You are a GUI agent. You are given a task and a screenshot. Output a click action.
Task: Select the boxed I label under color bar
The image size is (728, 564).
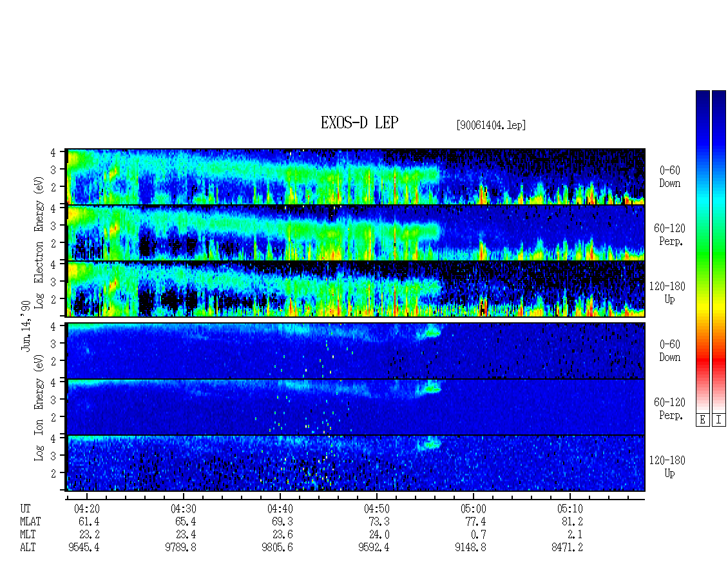pyautogui.click(x=719, y=420)
